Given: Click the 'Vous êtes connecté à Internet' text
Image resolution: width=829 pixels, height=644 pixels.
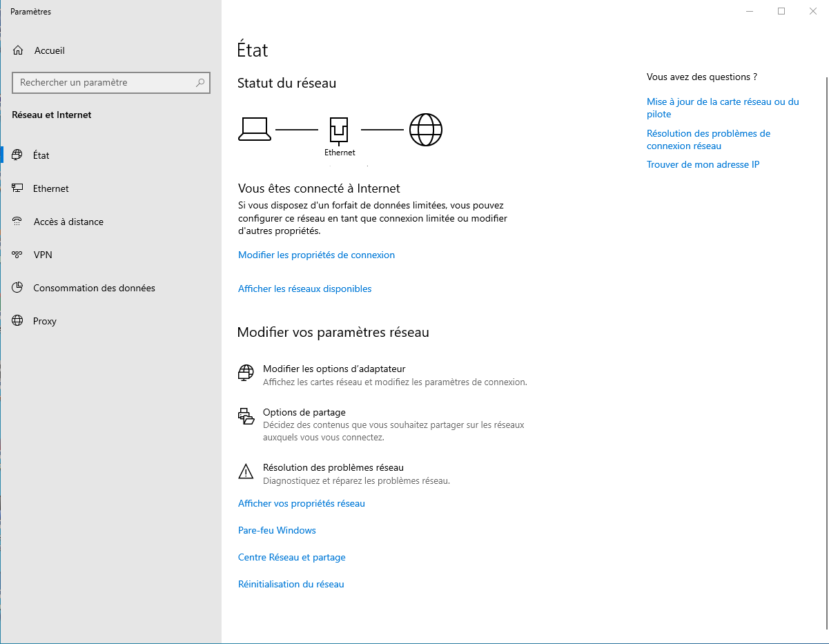Looking at the screenshot, I should 319,188.
